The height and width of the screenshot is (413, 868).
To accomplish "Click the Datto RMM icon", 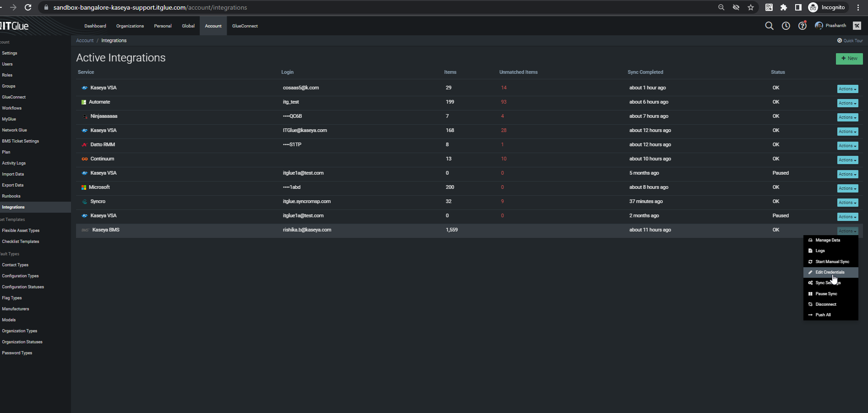I will click(85, 145).
